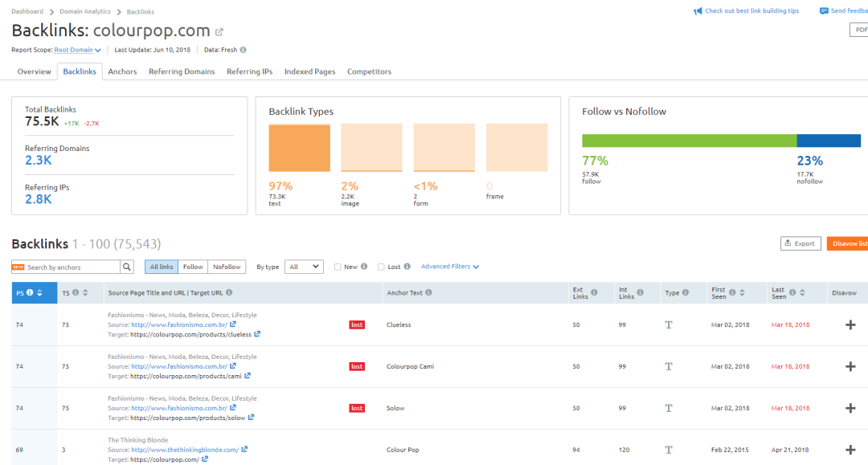Switch to the Overview tab

[x=35, y=71]
